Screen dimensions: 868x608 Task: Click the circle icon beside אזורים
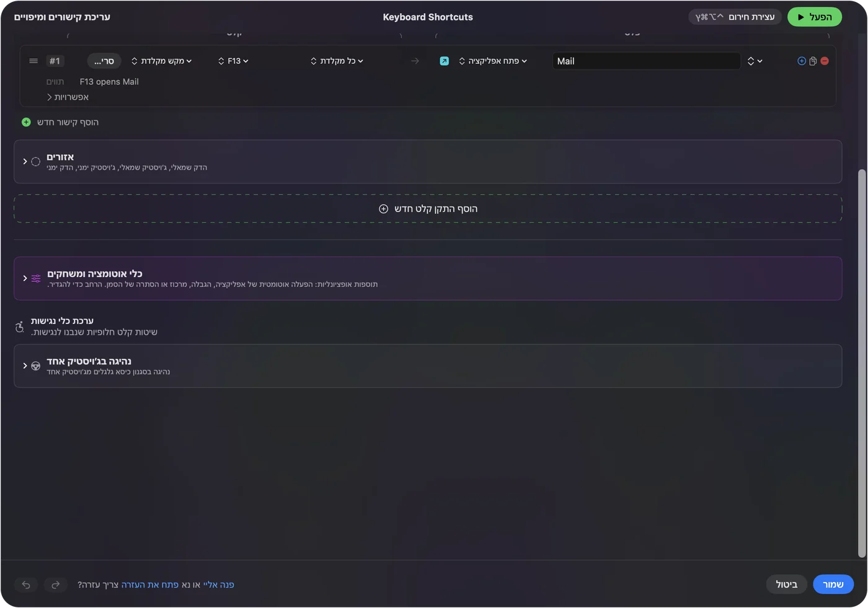[x=36, y=162]
